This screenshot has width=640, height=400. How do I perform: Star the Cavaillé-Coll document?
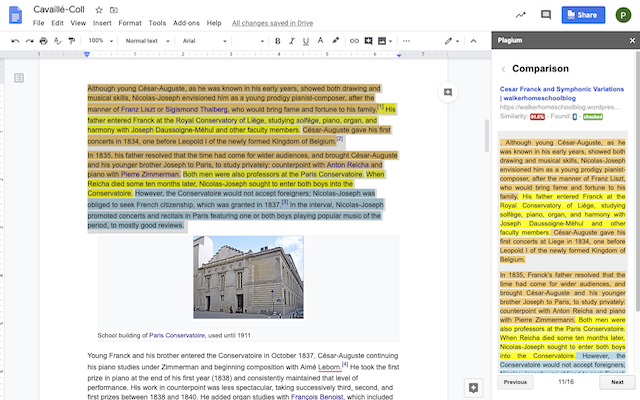pyautogui.click(x=98, y=10)
